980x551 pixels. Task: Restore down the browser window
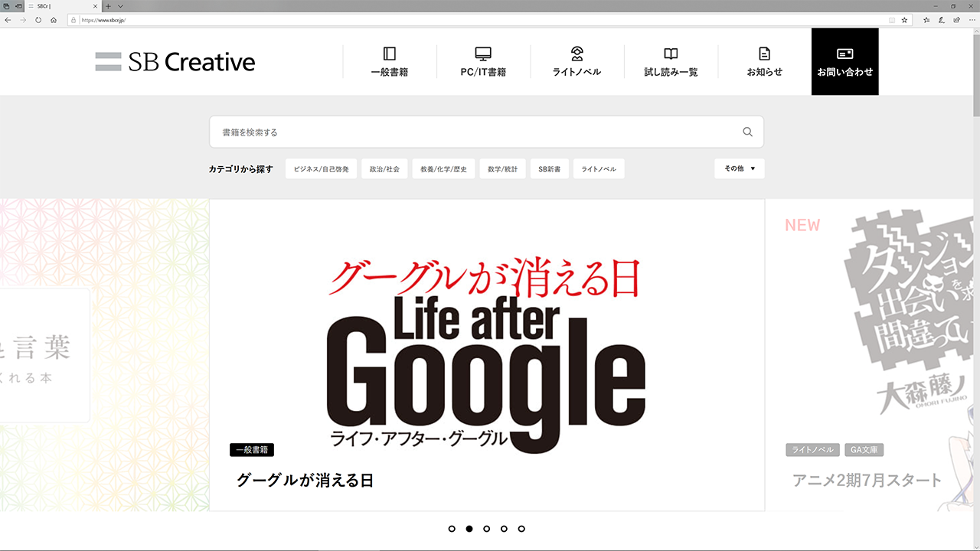953,5
